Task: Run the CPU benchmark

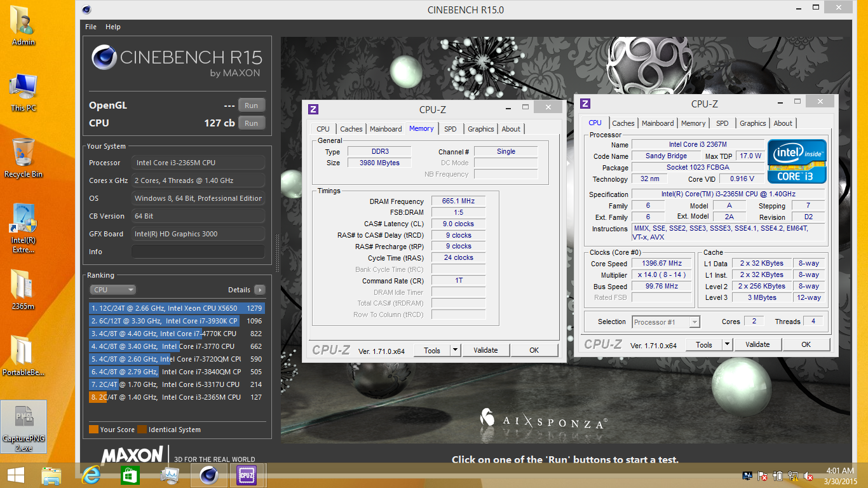Action: point(252,123)
